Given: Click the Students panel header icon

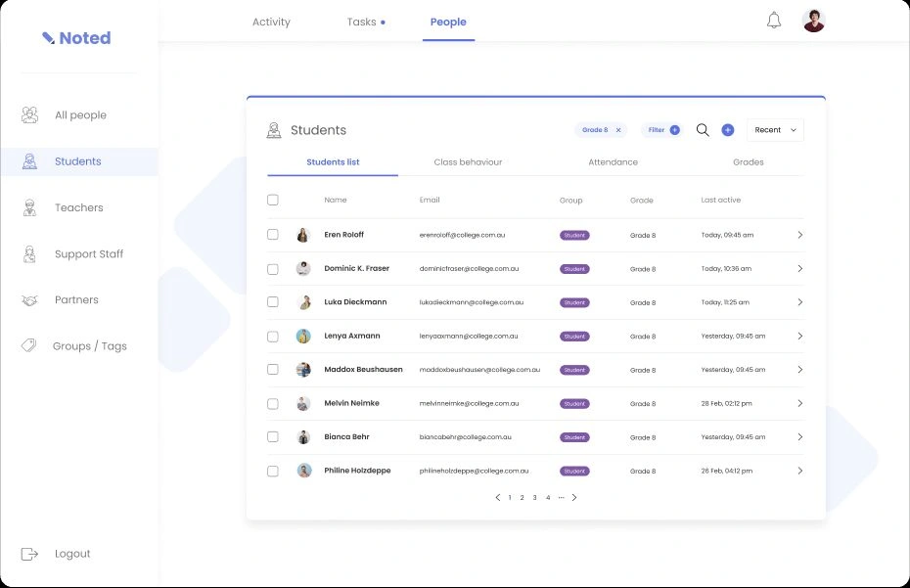Looking at the screenshot, I should (274, 130).
